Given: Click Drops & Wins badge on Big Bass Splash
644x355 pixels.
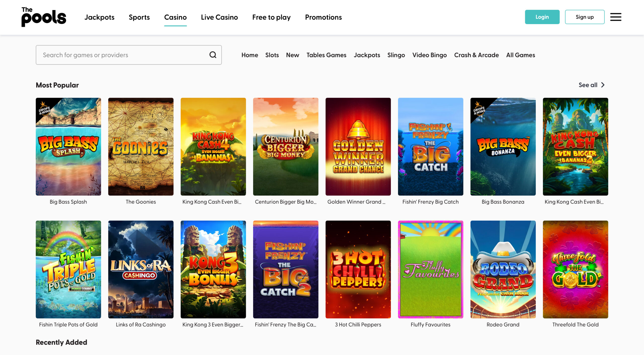Looking at the screenshot, I should 44,109.
